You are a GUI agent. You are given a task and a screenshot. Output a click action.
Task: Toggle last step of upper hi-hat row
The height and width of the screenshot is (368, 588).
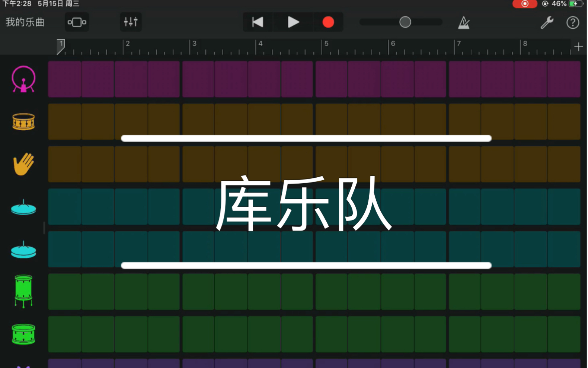(564, 207)
